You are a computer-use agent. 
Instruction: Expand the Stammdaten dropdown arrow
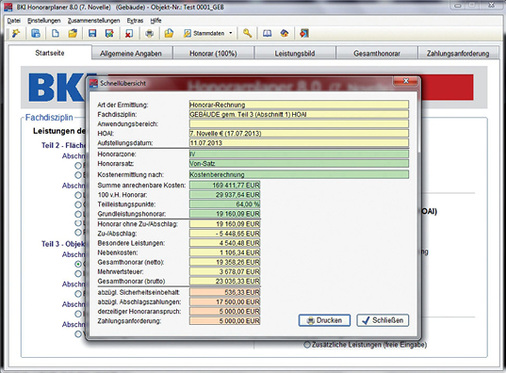click(230, 33)
